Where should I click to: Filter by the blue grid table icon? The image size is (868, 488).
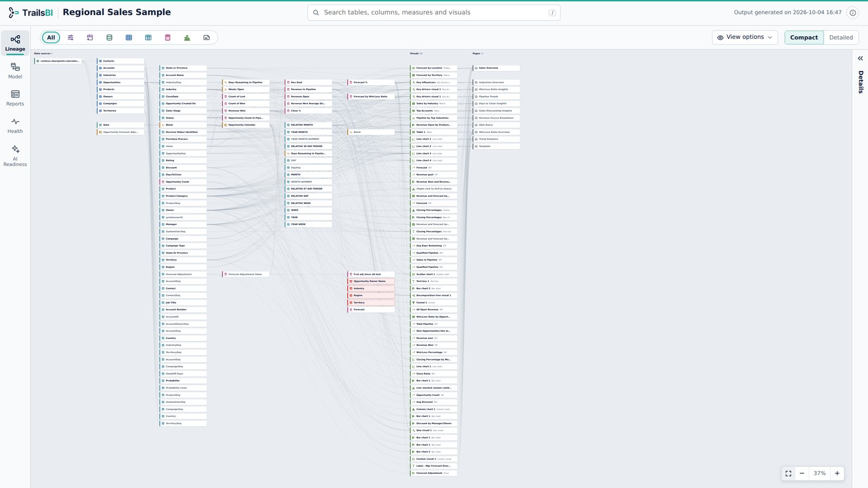point(129,37)
